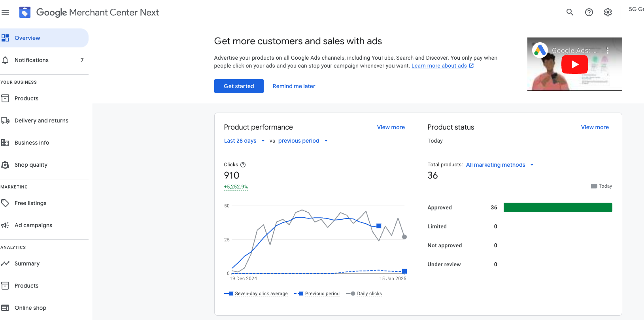This screenshot has width=644, height=320.
Task: Open the hamburger main menu icon
Action: pyautogui.click(x=5, y=12)
